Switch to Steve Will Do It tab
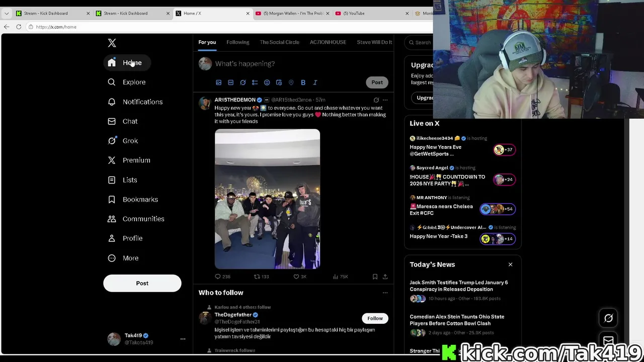The image size is (644, 362). [374, 42]
